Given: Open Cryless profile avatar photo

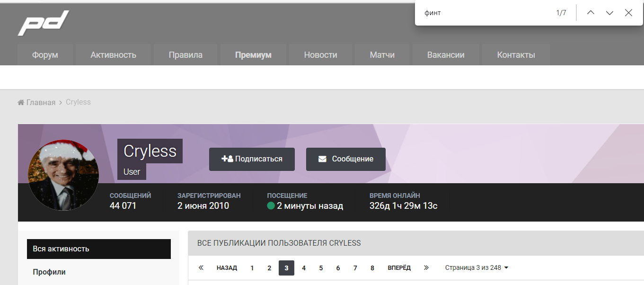Looking at the screenshot, I should click(63, 175).
